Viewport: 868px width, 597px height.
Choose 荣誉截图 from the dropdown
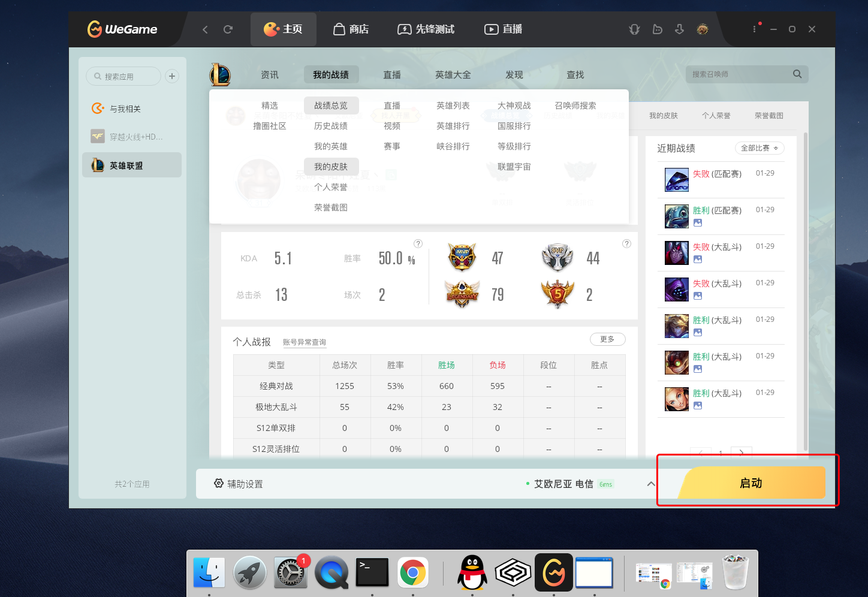click(x=331, y=207)
